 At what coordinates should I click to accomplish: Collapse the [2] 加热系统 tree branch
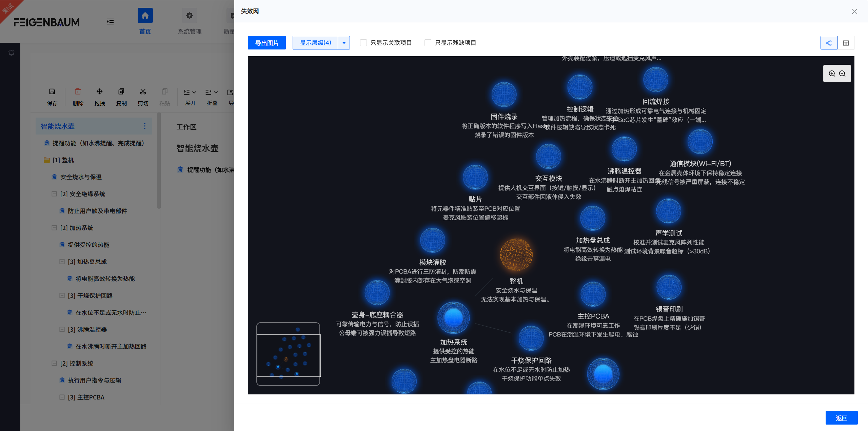54,228
